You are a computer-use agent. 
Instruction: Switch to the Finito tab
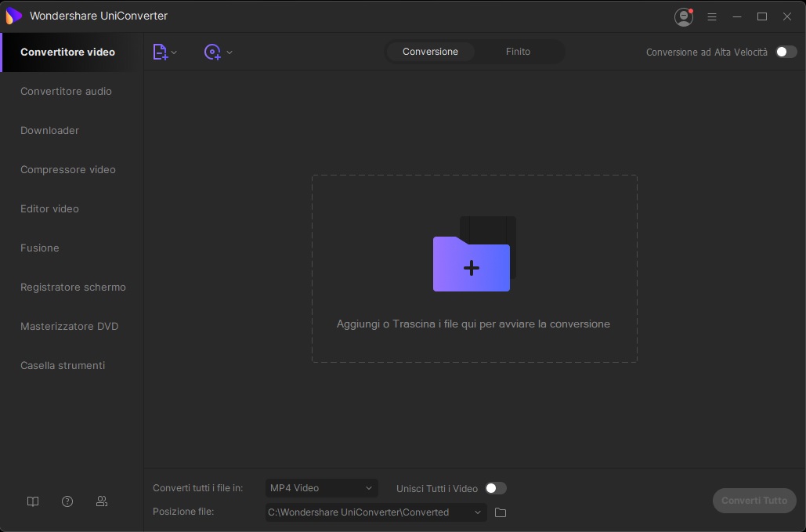point(518,52)
